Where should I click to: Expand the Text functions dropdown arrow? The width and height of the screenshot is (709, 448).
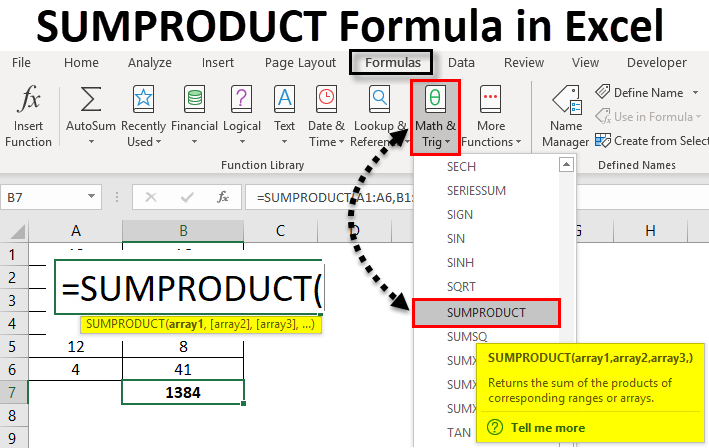coord(284,142)
